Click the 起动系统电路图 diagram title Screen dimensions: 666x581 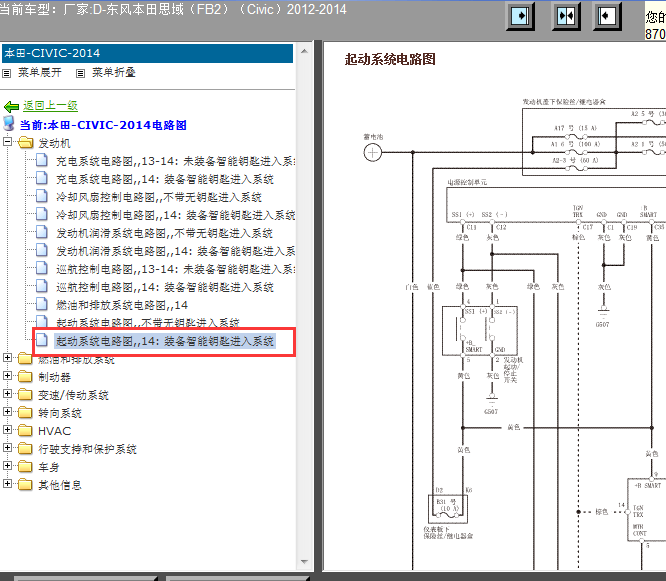tap(390, 59)
